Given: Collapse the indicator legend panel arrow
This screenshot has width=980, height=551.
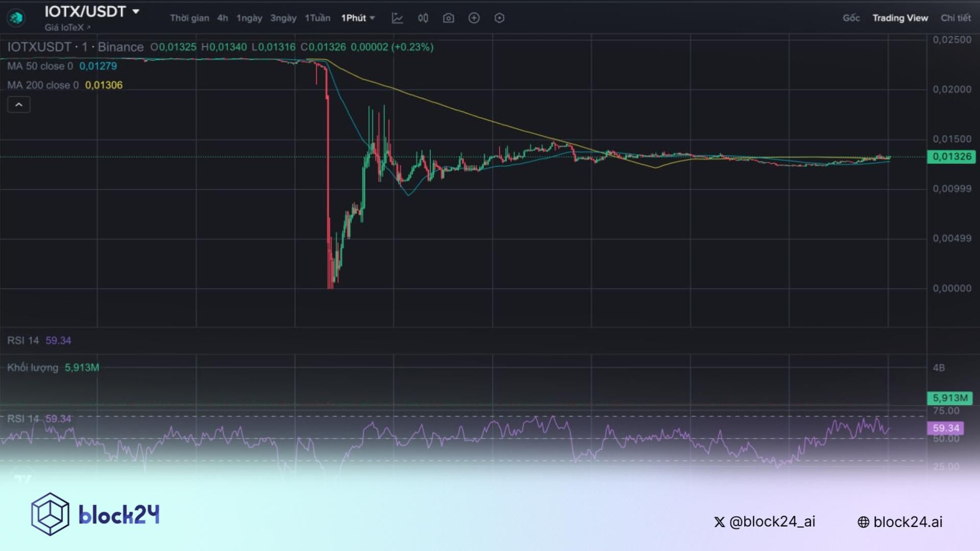Looking at the screenshot, I should click(18, 105).
